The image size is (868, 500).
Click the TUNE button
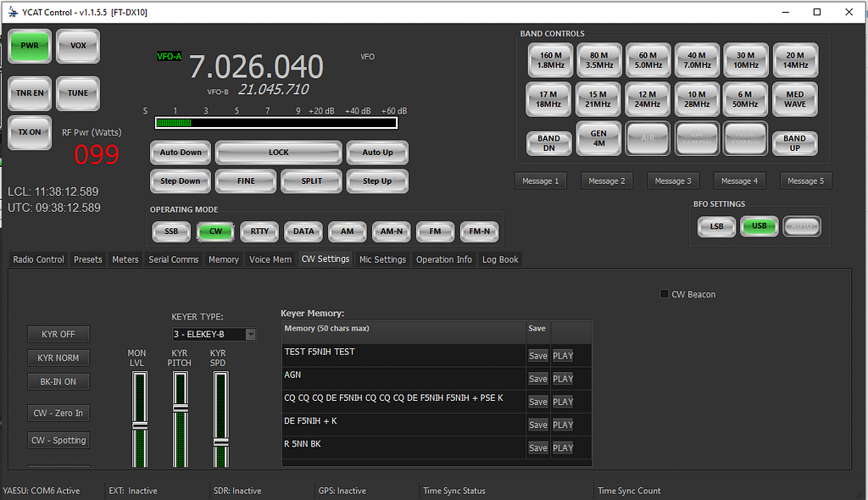pos(78,93)
